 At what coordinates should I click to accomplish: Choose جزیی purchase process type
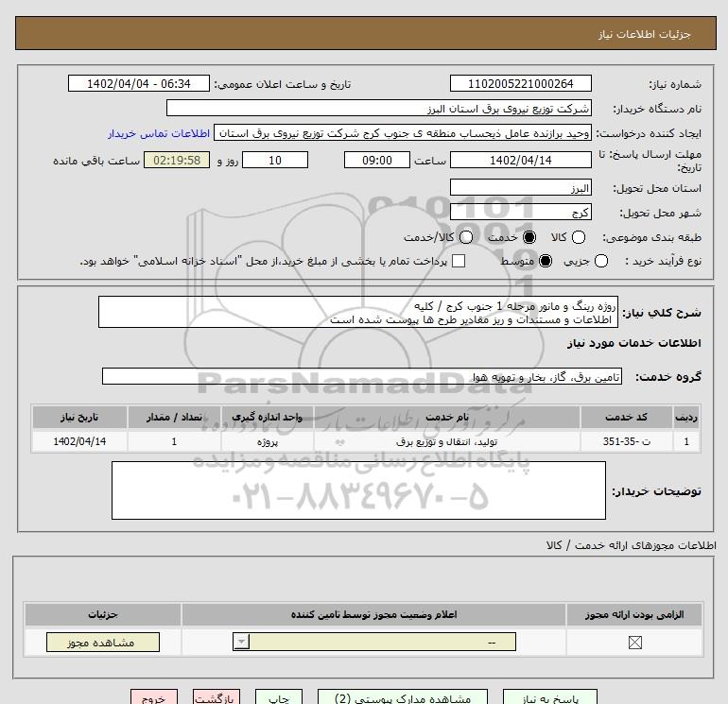600,261
